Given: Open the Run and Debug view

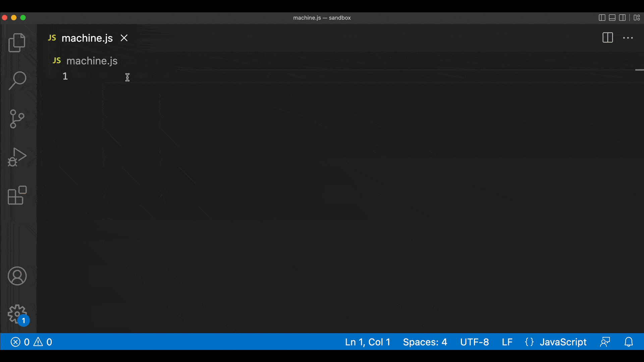Looking at the screenshot, I should tap(17, 157).
